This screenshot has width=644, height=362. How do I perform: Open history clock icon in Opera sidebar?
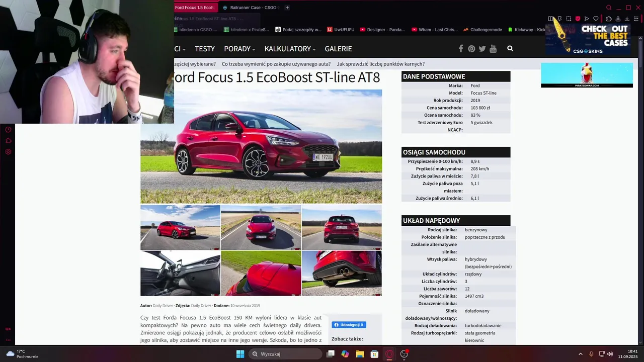[x=8, y=130]
